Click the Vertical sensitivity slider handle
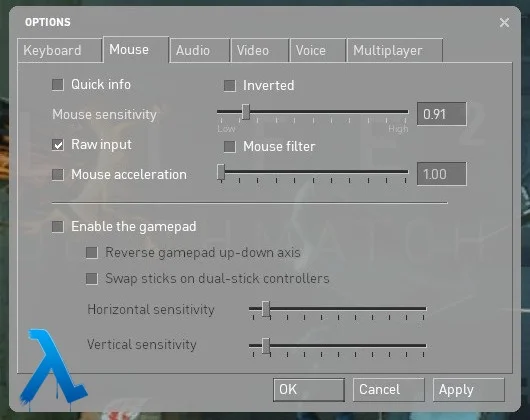 [266, 346]
